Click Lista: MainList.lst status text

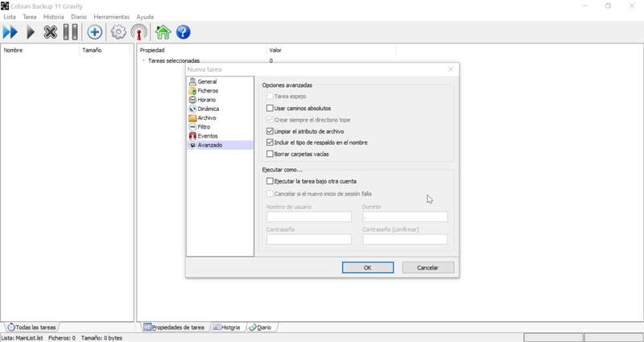(23, 338)
